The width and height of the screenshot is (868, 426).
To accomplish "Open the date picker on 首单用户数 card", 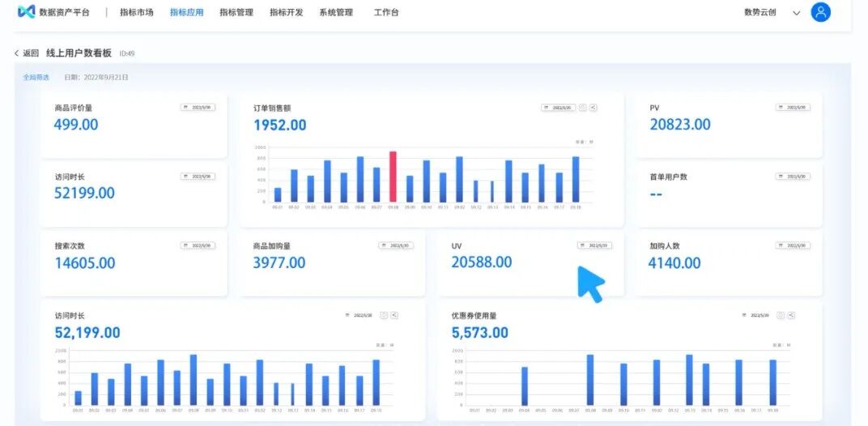I will tap(793, 177).
